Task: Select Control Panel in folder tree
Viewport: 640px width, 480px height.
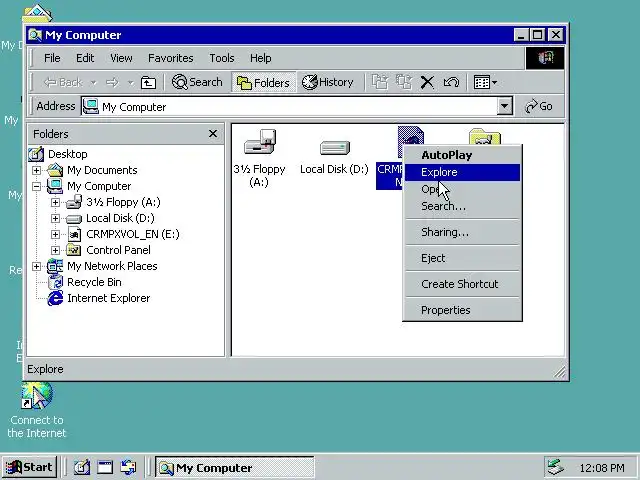Action: click(x=118, y=250)
